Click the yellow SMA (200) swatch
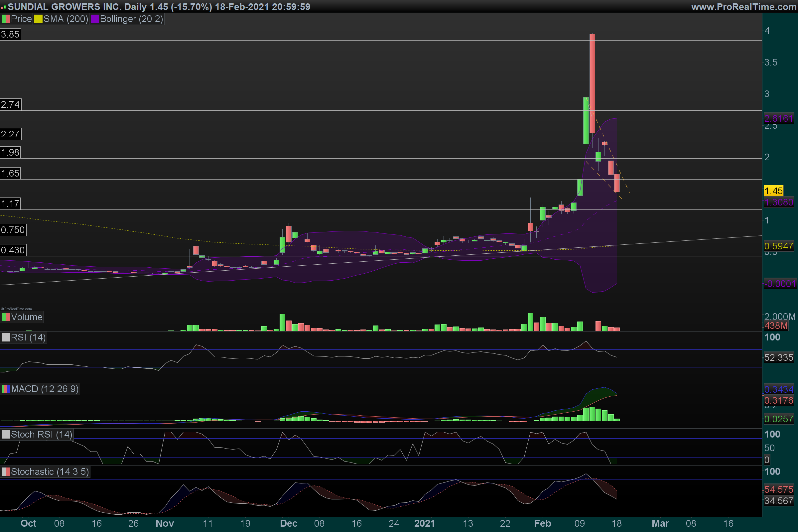Viewport: 798px width, 532px height. (x=38, y=19)
